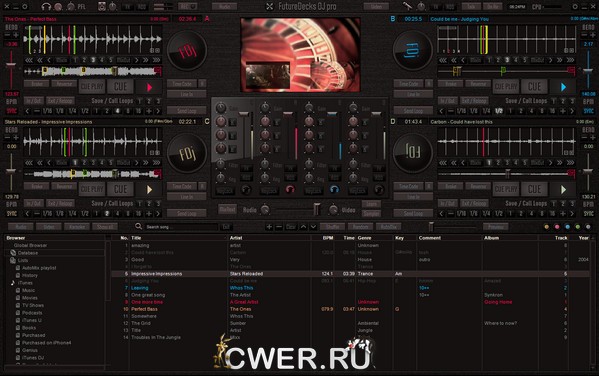Switch to Audio tab in top bar
This screenshot has height=376, width=599.
224,6
